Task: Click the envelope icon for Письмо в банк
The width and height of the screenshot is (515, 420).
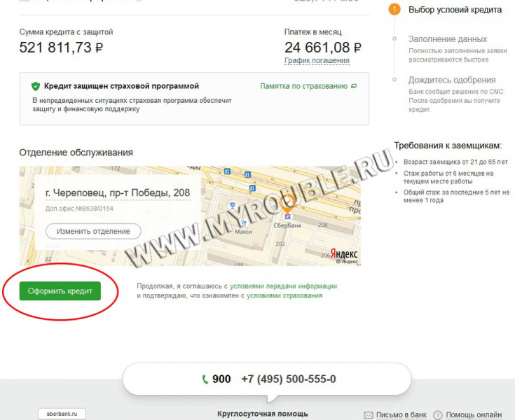Action: 369,415
